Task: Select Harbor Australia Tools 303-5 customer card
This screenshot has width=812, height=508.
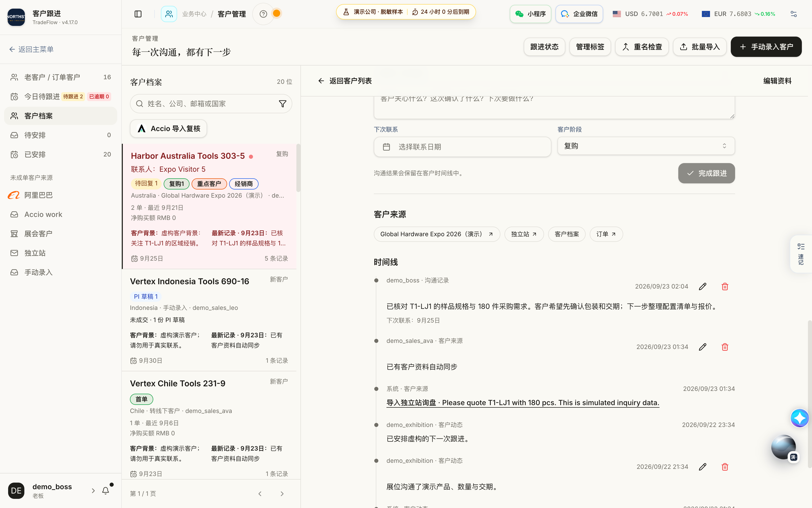Action: point(209,206)
